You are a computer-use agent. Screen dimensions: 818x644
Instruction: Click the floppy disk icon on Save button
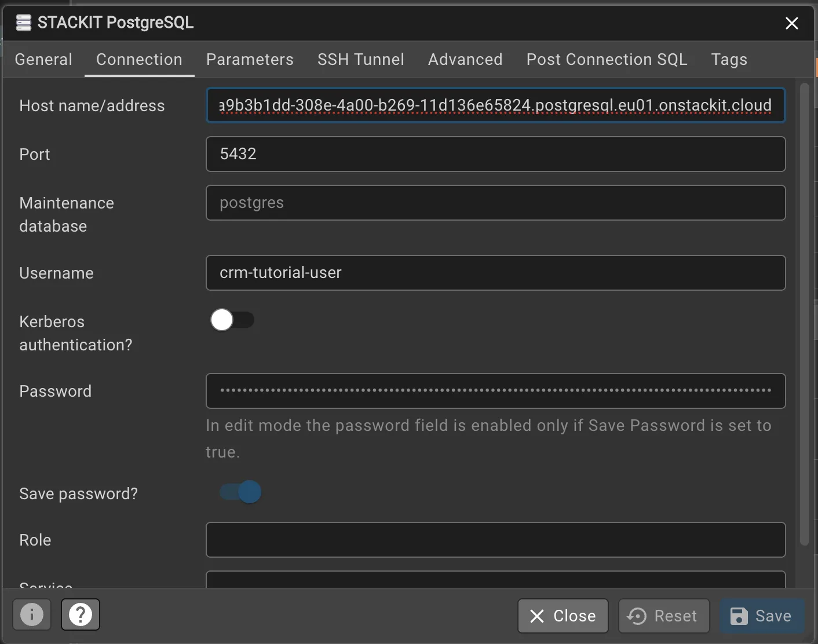coord(739,616)
